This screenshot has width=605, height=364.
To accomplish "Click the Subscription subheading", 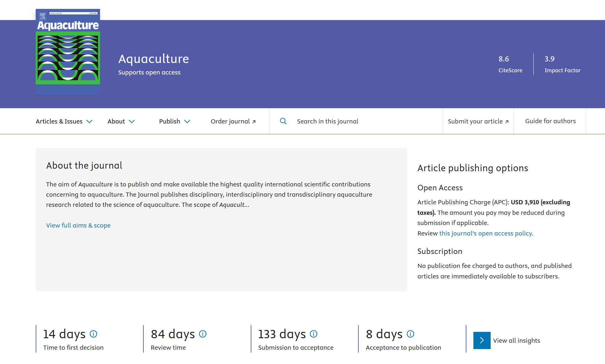I will pos(440,251).
